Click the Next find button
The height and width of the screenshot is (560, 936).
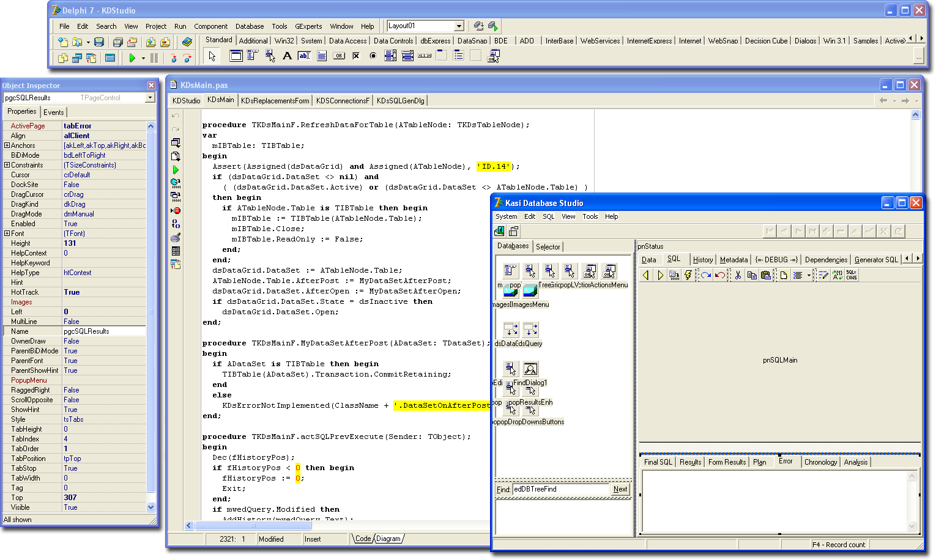(x=620, y=489)
